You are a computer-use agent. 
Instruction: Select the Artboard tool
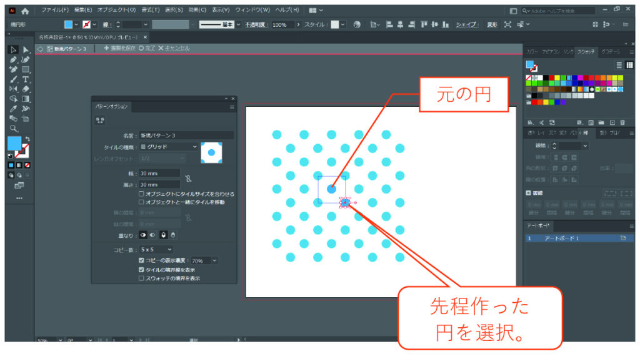tap(26, 119)
